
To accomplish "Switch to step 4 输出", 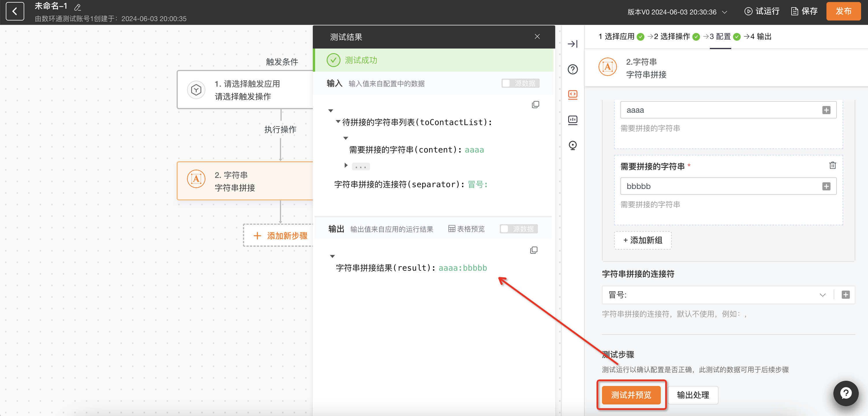I will 761,36.
